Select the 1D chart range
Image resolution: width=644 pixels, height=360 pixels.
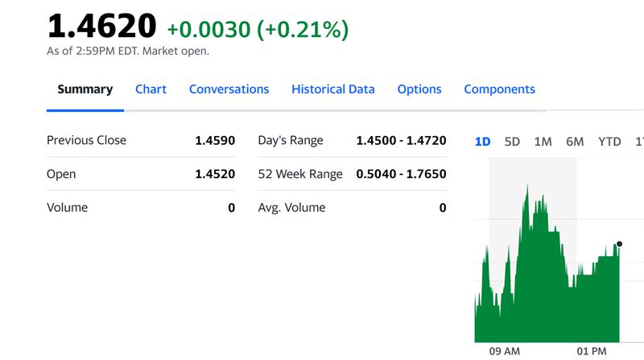click(x=482, y=142)
